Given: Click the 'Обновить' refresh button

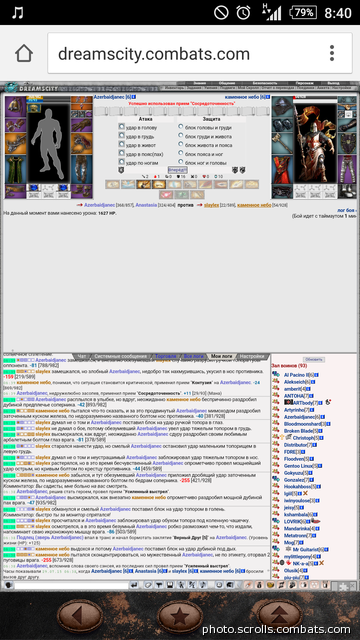Looking at the screenshot, I should point(314,360).
